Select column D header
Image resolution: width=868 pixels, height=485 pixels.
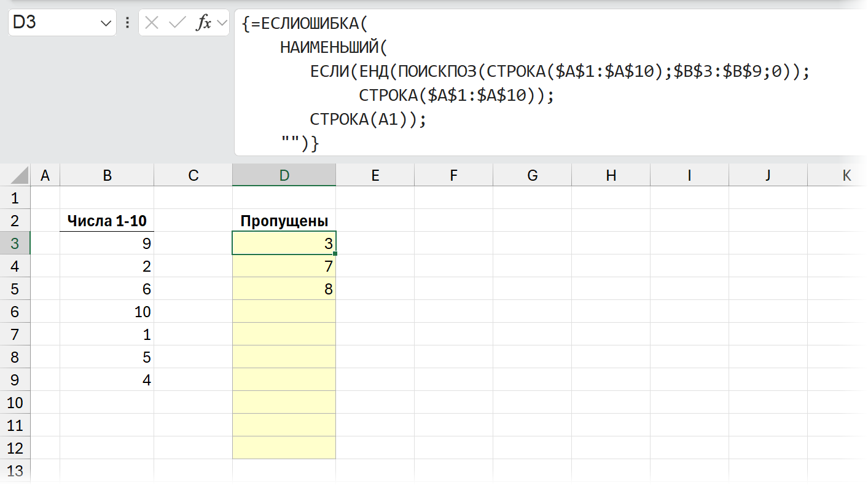(x=284, y=175)
